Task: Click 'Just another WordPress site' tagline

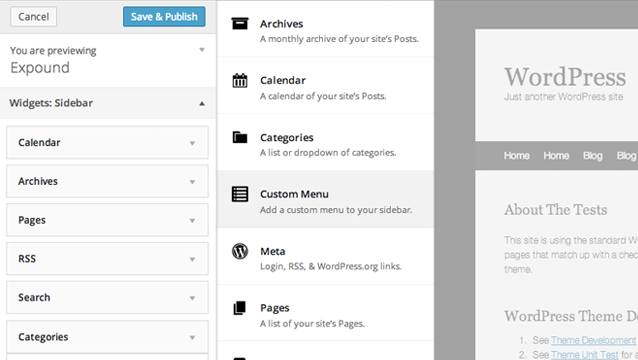Action: coord(564,97)
